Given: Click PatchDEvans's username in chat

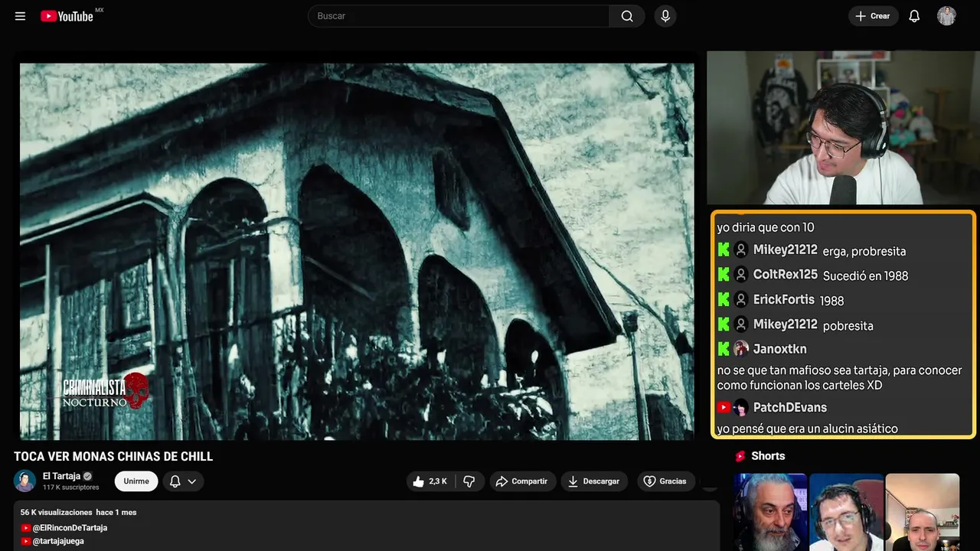Looking at the screenshot, I should pyautogui.click(x=790, y=407).
